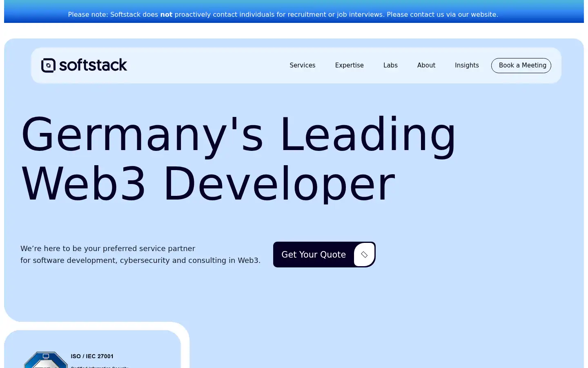Open the Insights menu item
The image size is (588, 368).
[x=467, y=65]
